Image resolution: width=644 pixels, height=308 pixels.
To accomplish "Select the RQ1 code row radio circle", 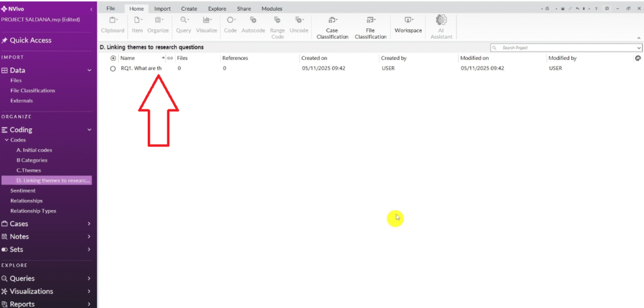I will tap(113, 69).
